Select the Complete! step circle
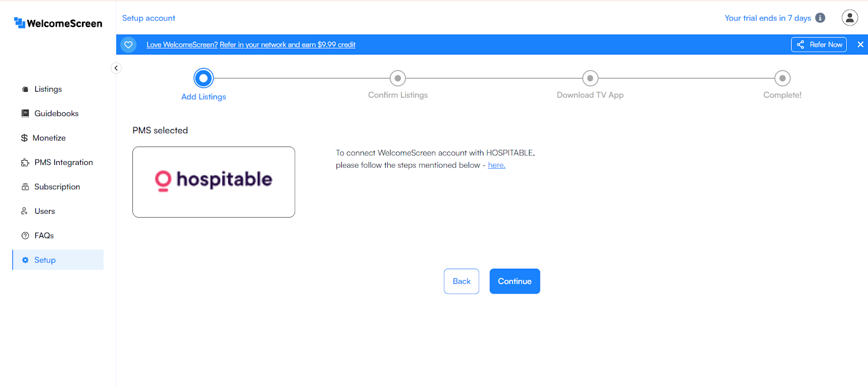This screenshot has width=868, height=388. pos(782,78)
